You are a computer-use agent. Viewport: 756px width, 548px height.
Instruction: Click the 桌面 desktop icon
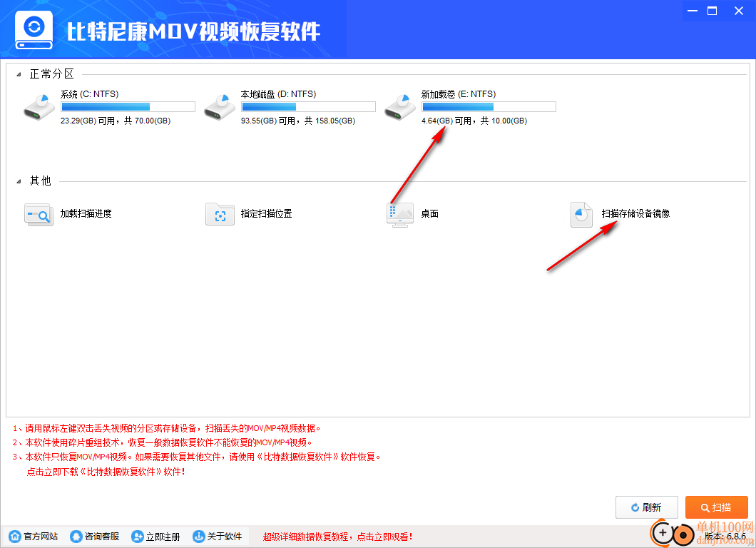(x=400, y=215)
